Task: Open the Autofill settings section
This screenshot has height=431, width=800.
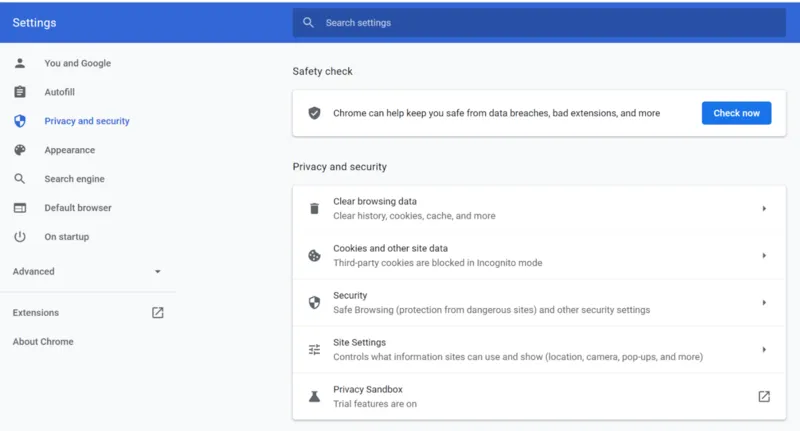Action: click(x=59, y=92)
